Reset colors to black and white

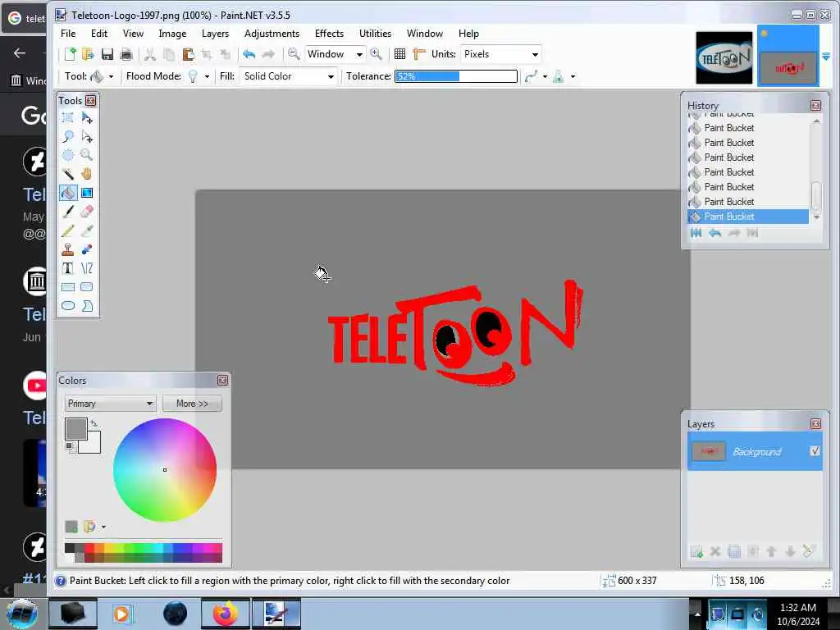tap(69, 447)
